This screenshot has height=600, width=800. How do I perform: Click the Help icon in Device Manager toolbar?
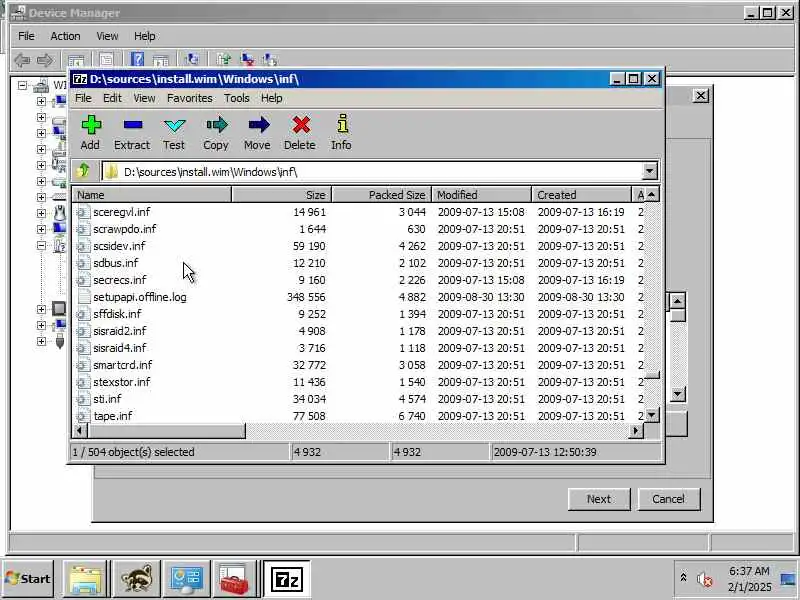click(x=137, y=60)
